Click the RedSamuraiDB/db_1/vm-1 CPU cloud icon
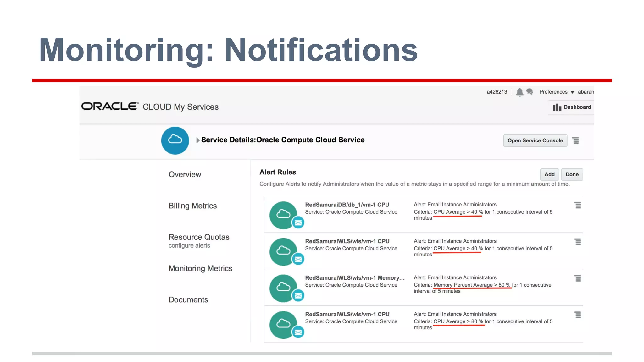This screenshot has height=362, width=644. point(283,215)
